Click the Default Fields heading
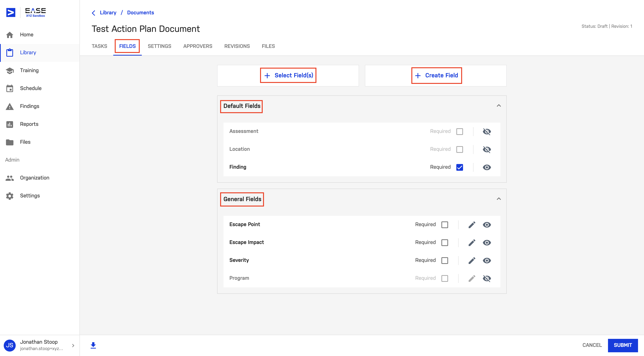This screenshot has width=644, height=356. (242, 106)
